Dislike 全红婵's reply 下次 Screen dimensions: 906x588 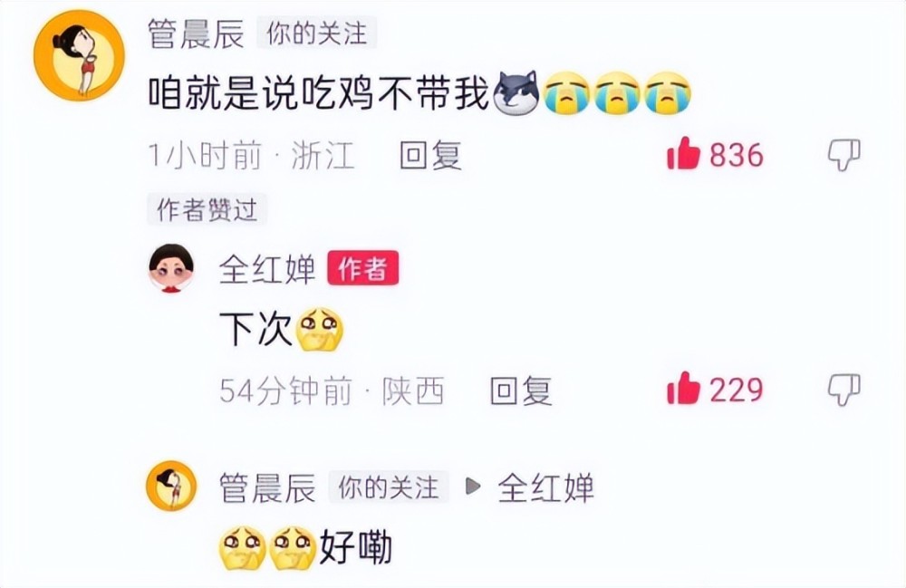(x=843, y=389)
